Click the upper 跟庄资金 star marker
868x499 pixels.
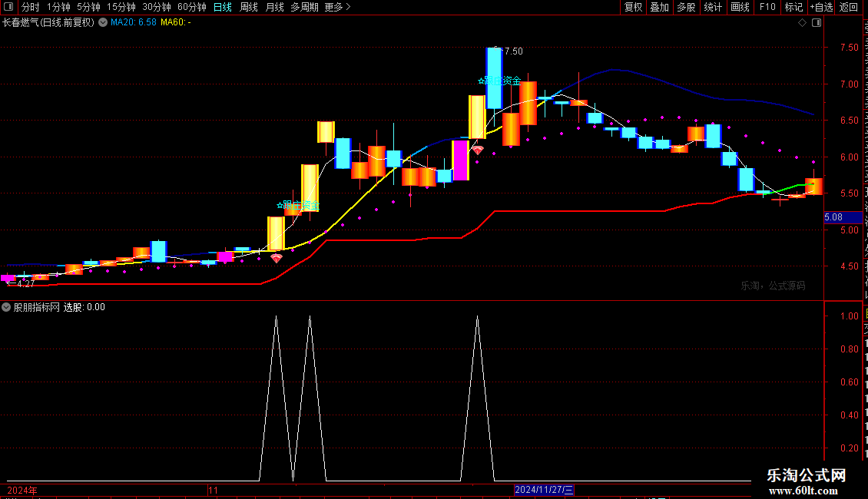coord(500,81)
